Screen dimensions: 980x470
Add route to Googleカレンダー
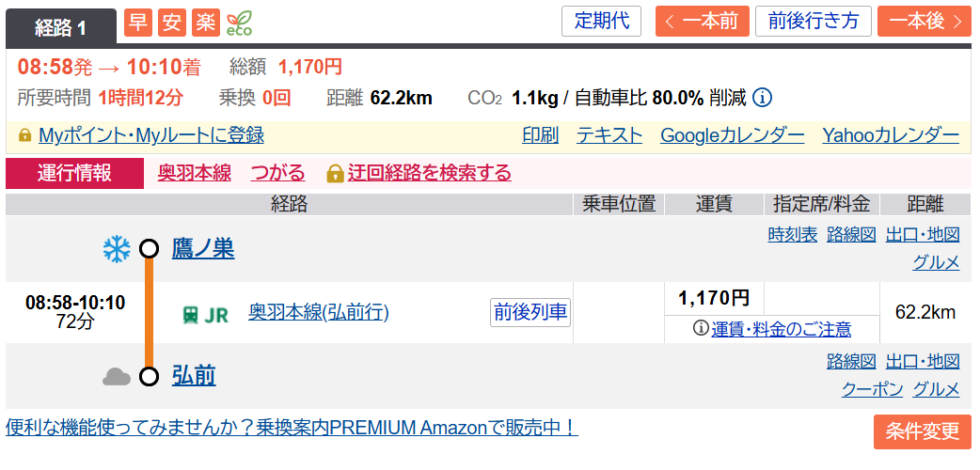tap(732, 135)
